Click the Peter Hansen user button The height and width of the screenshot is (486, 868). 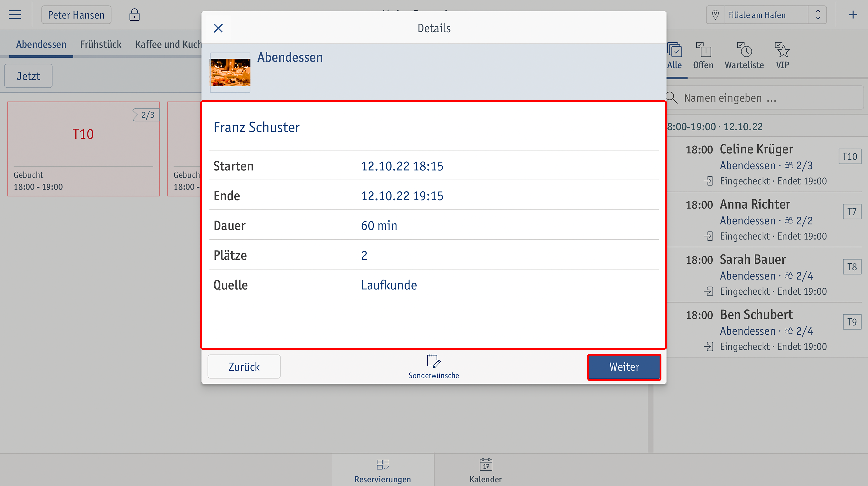coord(76,15)
